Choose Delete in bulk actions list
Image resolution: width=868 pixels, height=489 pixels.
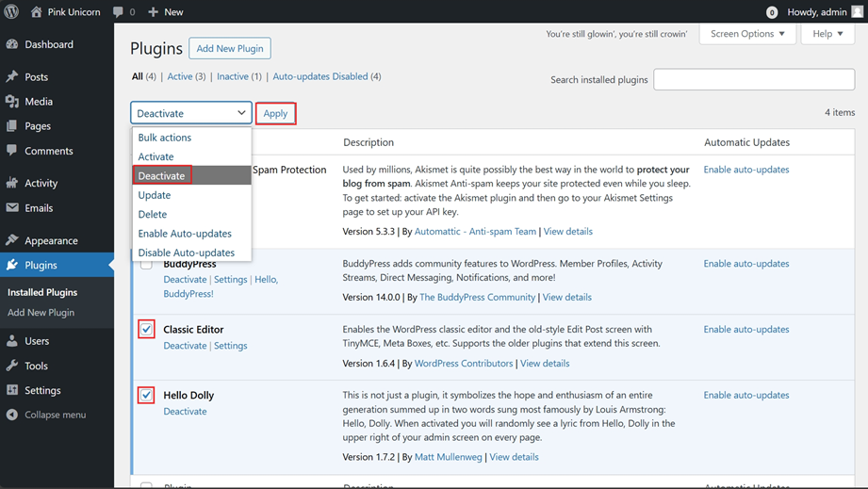tap(191, 214)
